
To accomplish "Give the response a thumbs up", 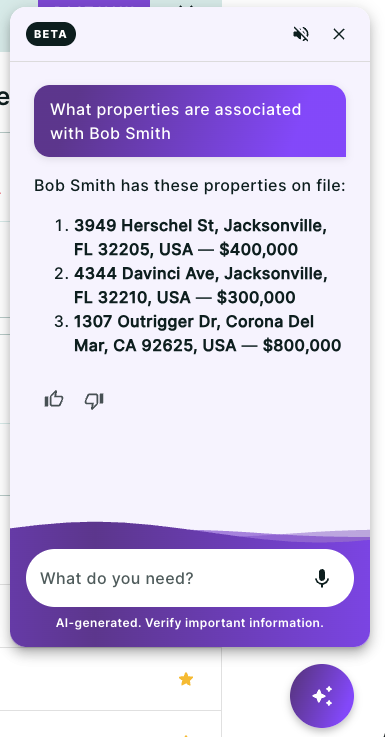I will click(x=54, y=400).
